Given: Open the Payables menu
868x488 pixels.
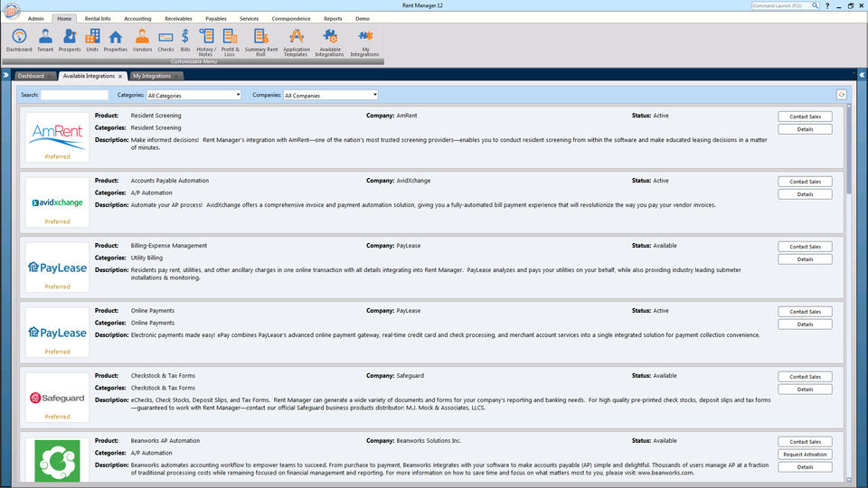Looking at the screenshot, I should [x=216, y=19].
